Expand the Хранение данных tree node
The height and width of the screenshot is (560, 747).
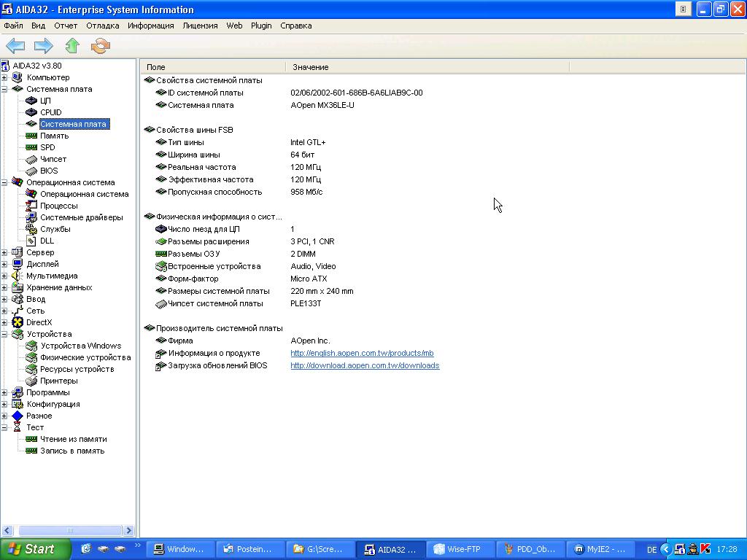click(x=4, y=287)
